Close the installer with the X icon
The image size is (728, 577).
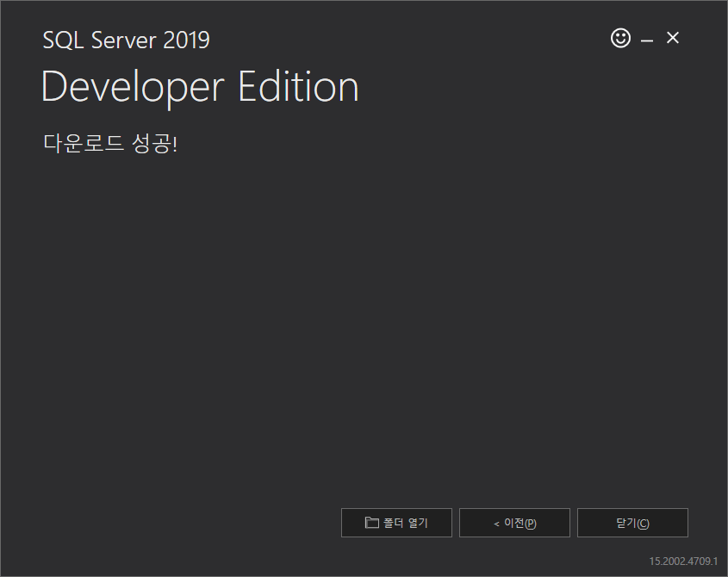point(672,38)
